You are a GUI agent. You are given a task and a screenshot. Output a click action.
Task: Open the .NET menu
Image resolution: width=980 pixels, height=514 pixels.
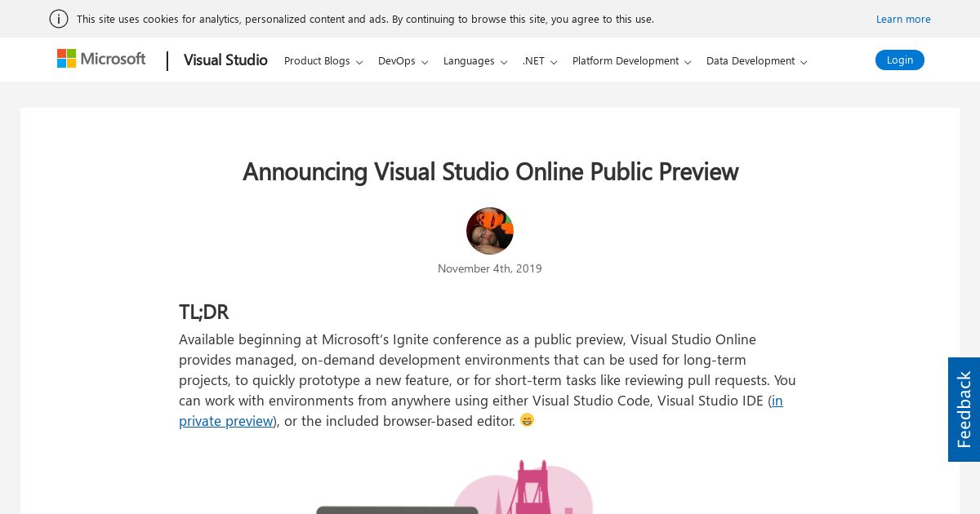click(x=533, y=61)
